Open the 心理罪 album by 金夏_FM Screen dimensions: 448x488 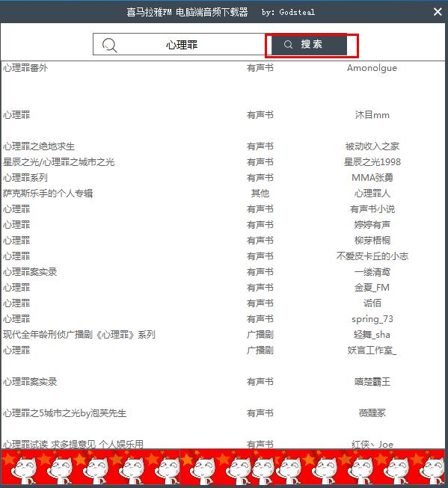tap(223, 287)
